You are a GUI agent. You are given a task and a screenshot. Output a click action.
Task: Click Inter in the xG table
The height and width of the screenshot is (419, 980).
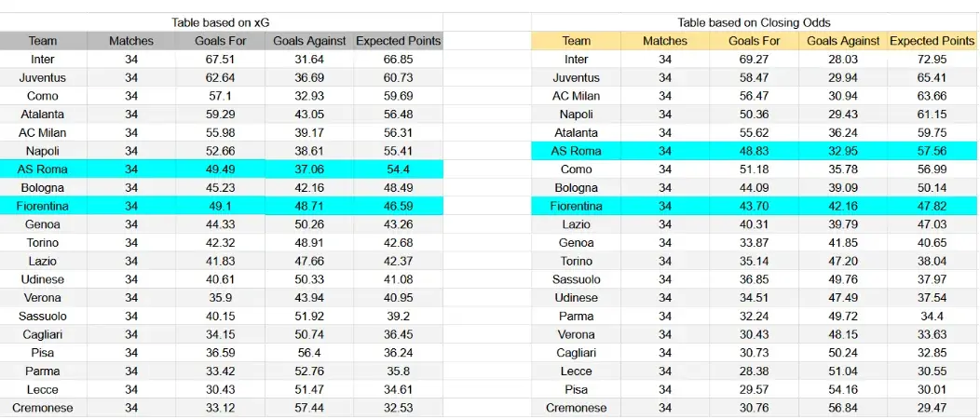[x=43, y=60]
